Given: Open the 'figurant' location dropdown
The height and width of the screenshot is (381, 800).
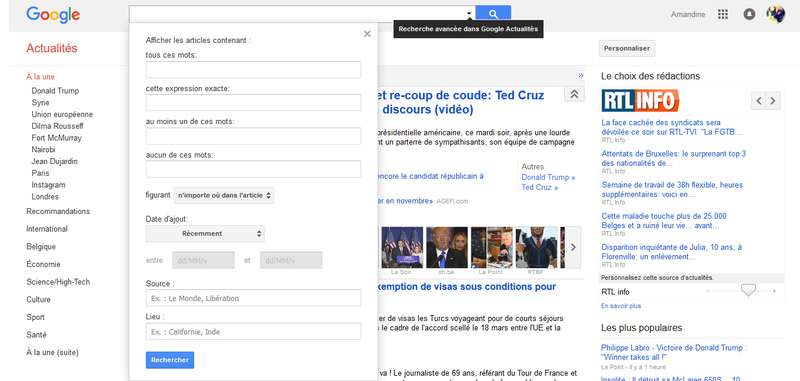Looking at the screenshot, I should [x=224, y=195].
